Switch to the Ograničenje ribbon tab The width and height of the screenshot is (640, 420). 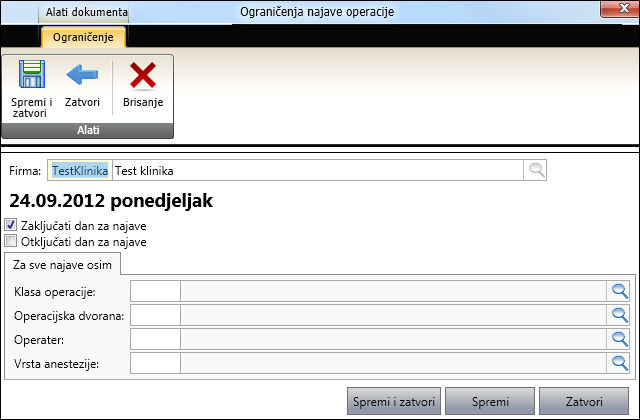pyautogui.click(x=83, y=38)
